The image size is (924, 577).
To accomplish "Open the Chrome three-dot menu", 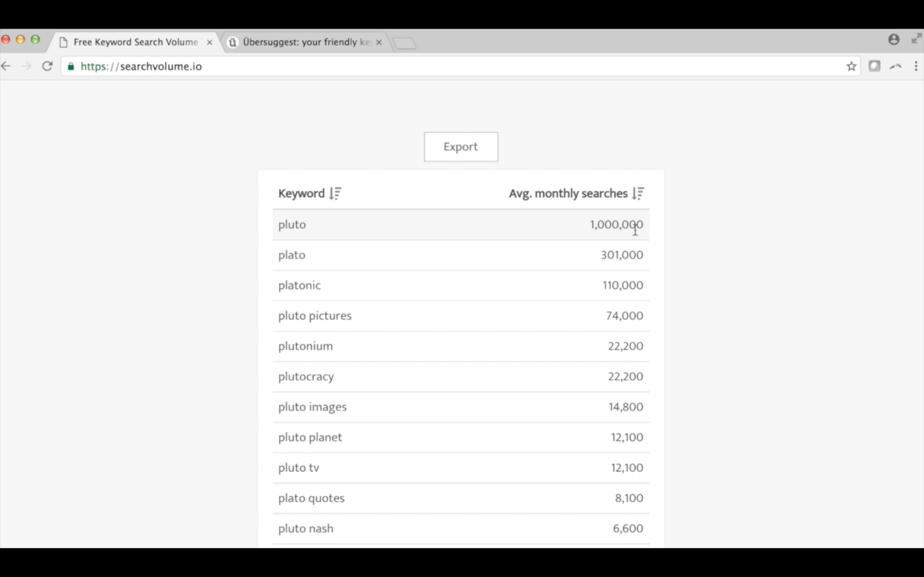I will point(916,66).
